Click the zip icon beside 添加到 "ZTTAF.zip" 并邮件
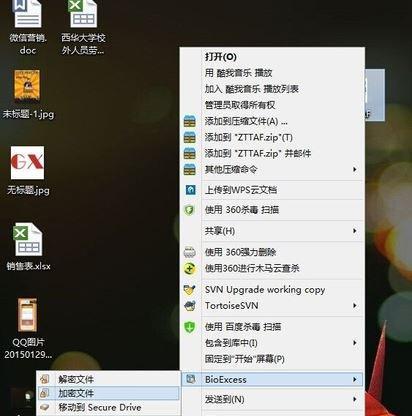The height and width of the screenshot is (416, 412). tap(190, 153)
